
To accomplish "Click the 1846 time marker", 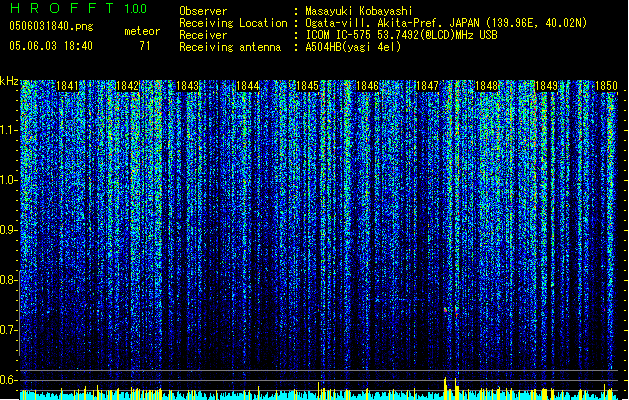I will coord(367,86).
